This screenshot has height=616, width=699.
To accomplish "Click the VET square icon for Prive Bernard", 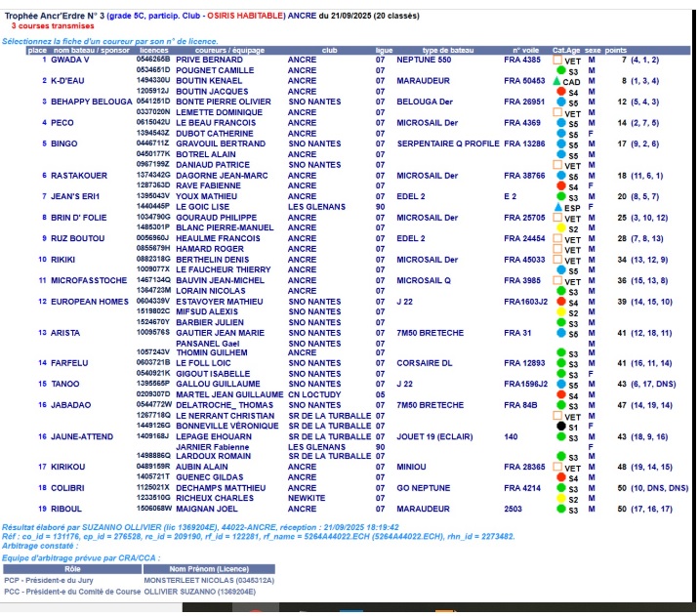I will pyautogui.click(x=558, y=60).
